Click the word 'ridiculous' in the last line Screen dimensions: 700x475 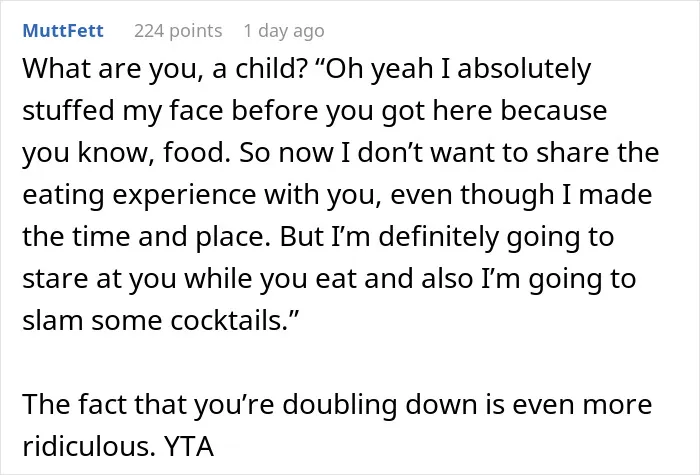pos(86,446)
